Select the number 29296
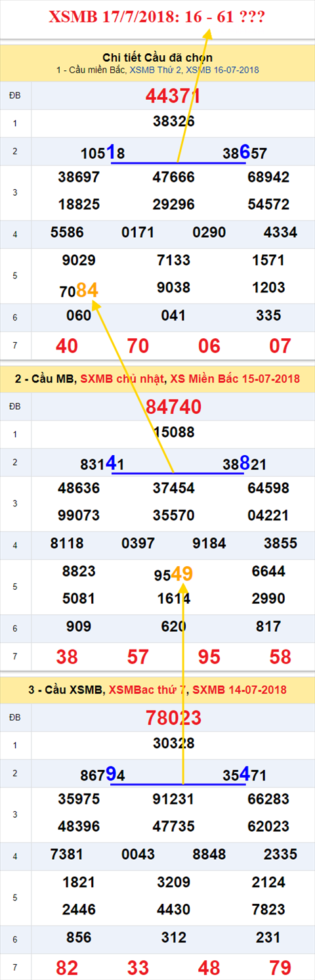 pyautogui.click(x=173, y=205)
